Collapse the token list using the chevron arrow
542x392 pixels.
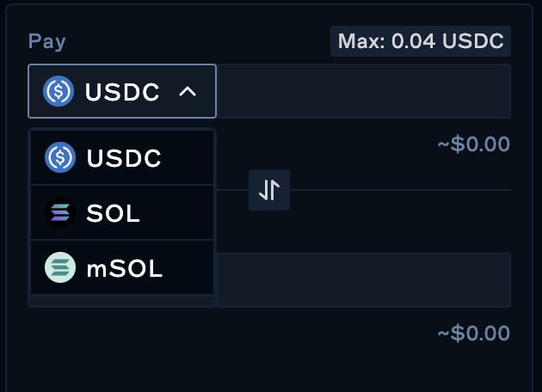click(187, 91)
